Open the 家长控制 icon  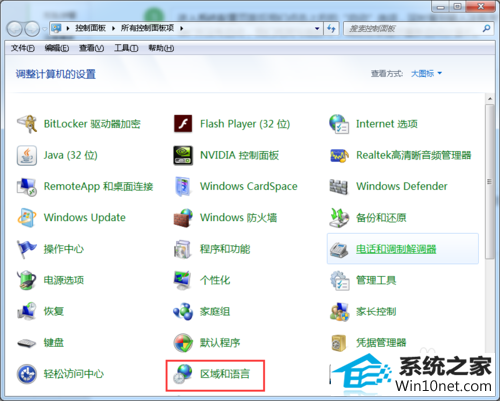tap(339, 312)
